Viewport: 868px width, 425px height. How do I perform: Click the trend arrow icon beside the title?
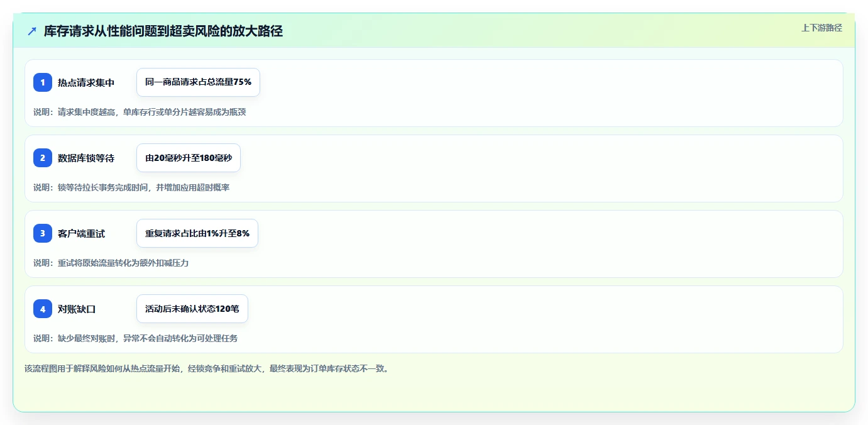pos(32,31)
